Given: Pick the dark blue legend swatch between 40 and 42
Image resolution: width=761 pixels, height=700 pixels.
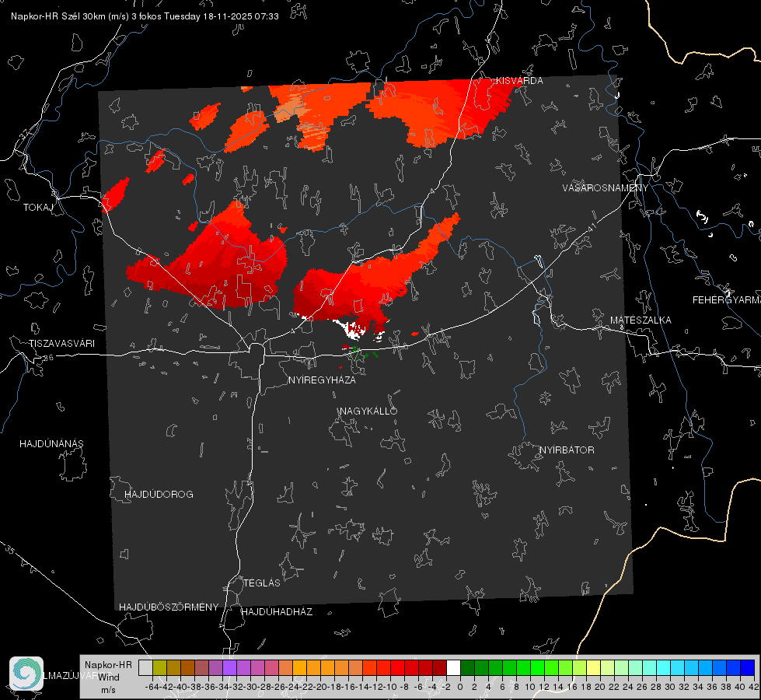Looking at the screenshot, I should 747,667.
